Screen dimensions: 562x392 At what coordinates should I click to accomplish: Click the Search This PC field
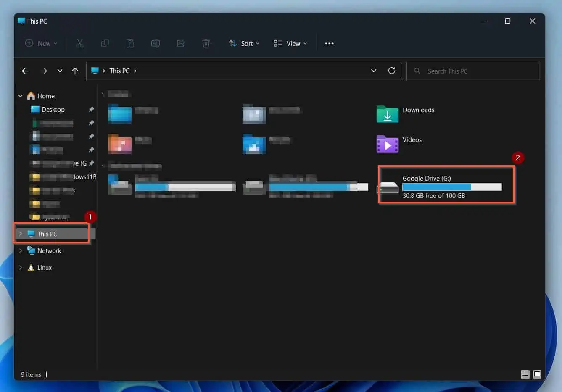pos(473,71)
